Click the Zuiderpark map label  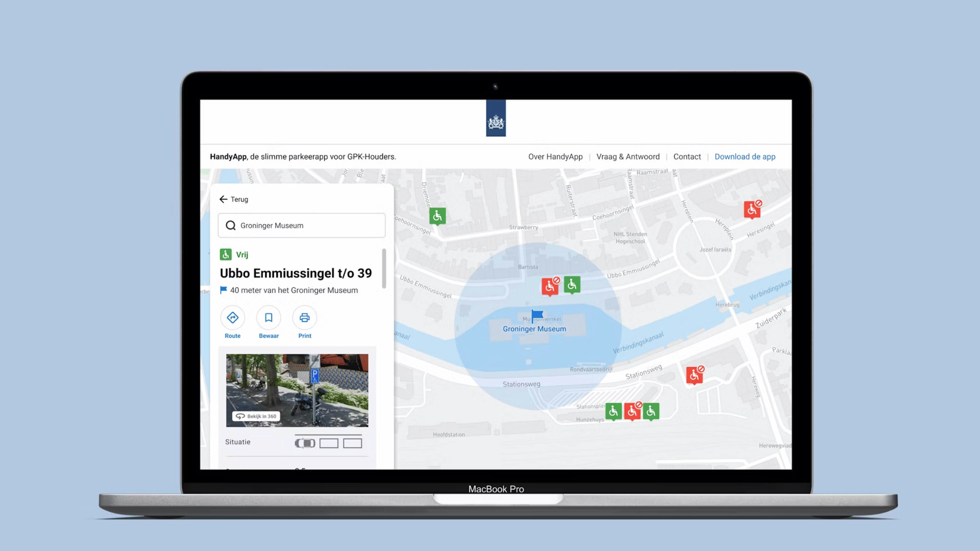771,318
